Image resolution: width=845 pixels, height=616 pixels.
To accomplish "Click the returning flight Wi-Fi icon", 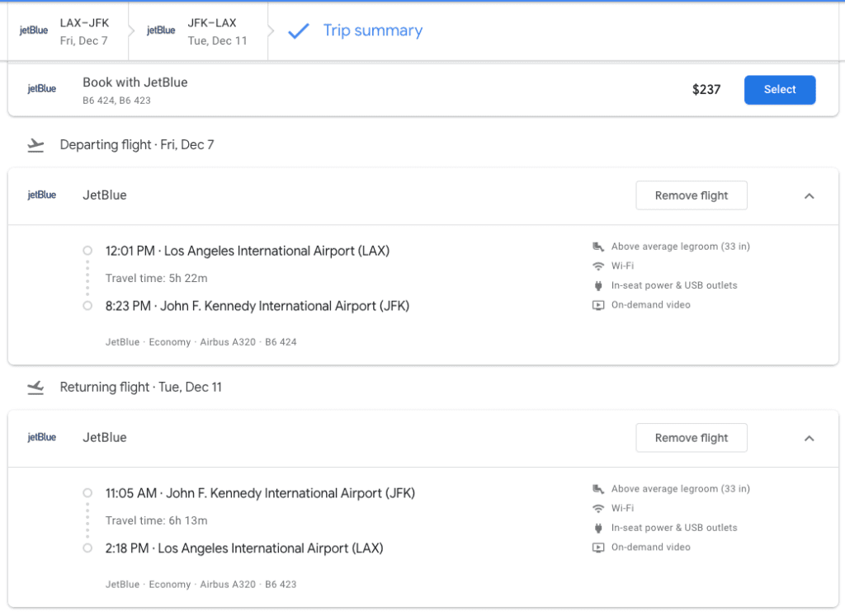I will (598, 509).
